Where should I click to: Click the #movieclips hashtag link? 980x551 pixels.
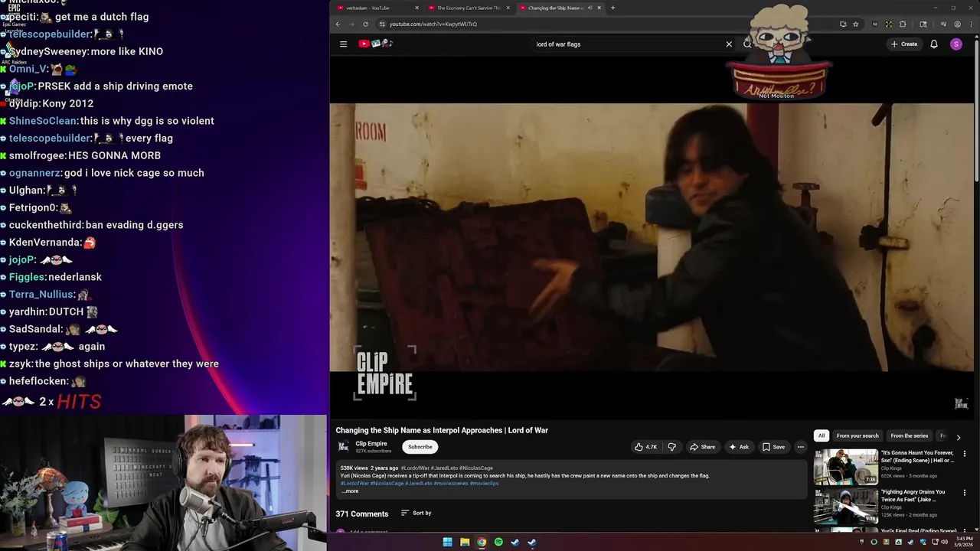pyautogui.click(x=484, y=484)
